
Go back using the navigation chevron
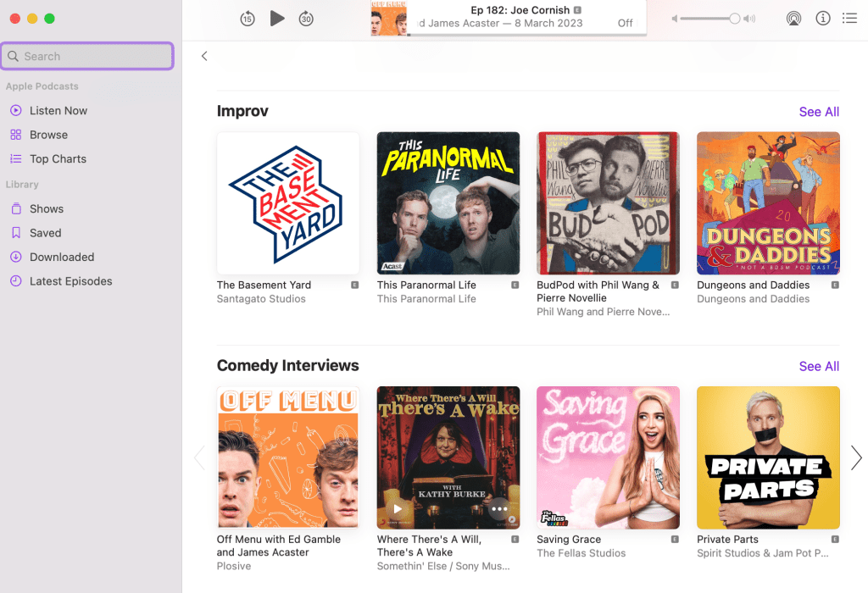(x=204, y=55)
